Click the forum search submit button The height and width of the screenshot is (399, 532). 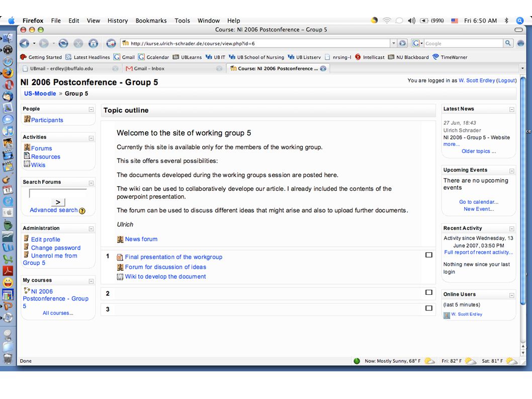(x=58, y=202)
